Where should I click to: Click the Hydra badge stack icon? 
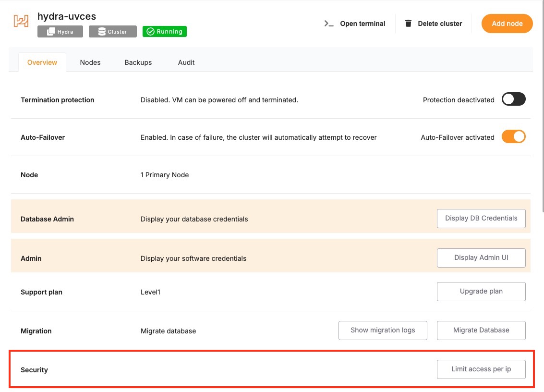[x=51, y=32]
